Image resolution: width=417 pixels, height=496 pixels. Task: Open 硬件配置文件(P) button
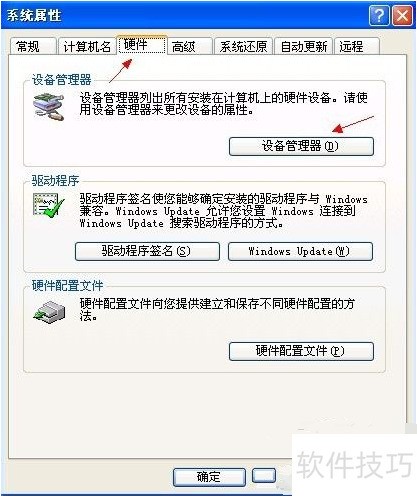coord(301,351)
